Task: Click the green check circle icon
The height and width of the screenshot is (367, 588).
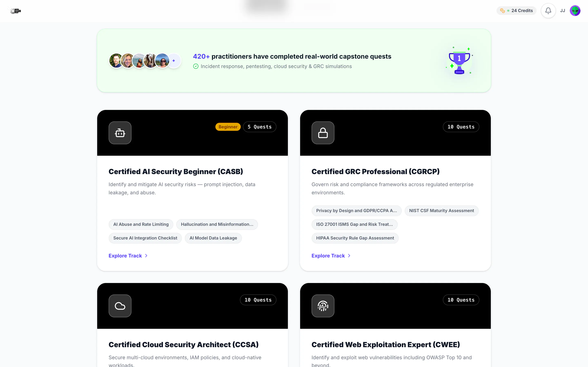Action: tap(196, 66)
